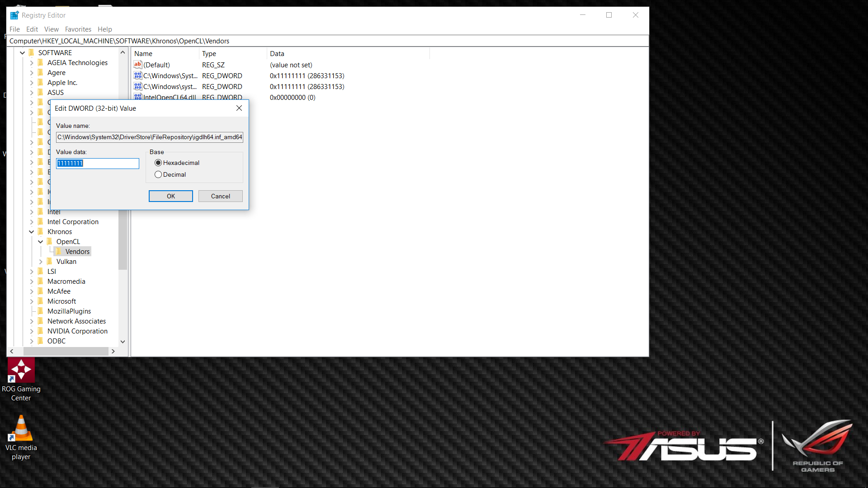Expand the ASUS key
The width and height of the screenshot is (868, 488).
point(32,93)
